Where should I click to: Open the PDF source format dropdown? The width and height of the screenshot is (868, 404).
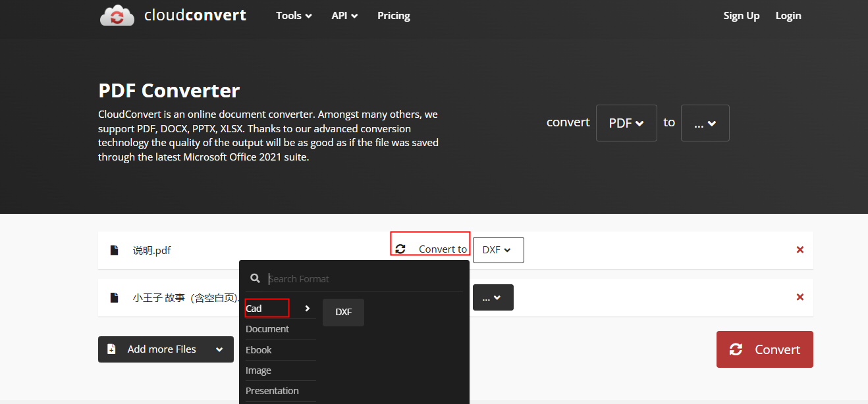coord(626,123)
